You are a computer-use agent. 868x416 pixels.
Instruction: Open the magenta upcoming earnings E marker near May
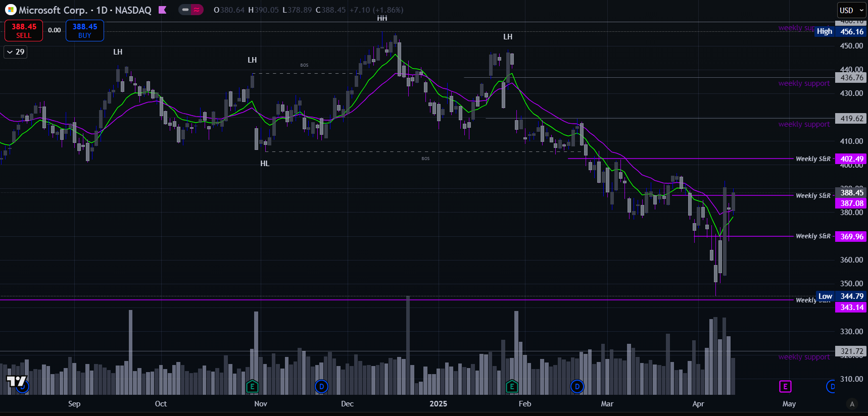[x=785, y=387]
